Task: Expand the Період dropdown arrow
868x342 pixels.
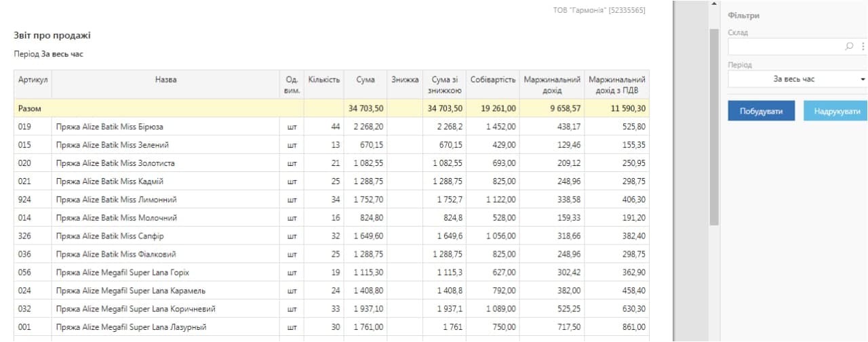Action: click(863, 80)
